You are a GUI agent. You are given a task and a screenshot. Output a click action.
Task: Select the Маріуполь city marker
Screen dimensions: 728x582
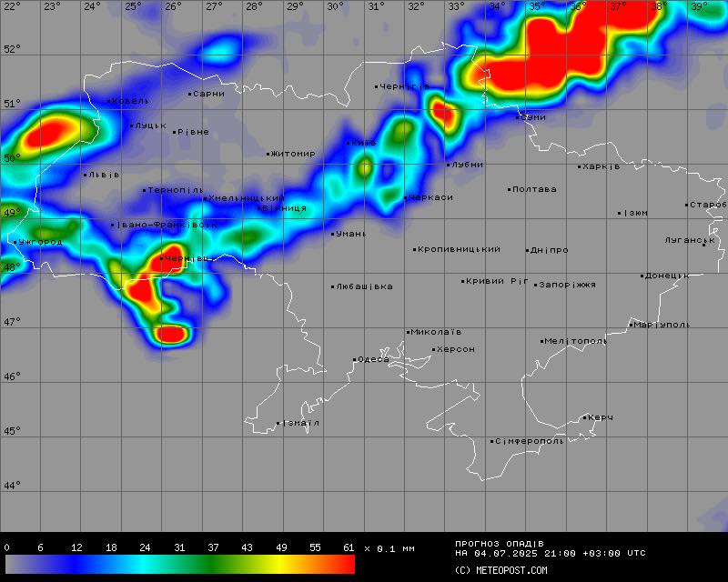631,325
